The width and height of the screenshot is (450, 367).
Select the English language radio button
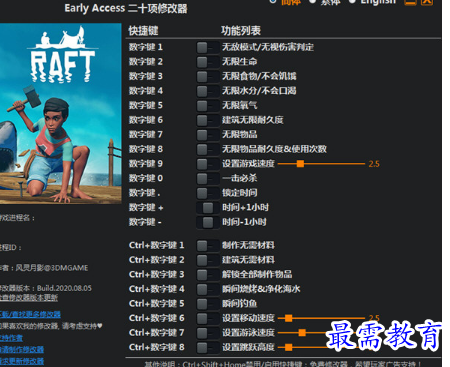tap(352, 2)
